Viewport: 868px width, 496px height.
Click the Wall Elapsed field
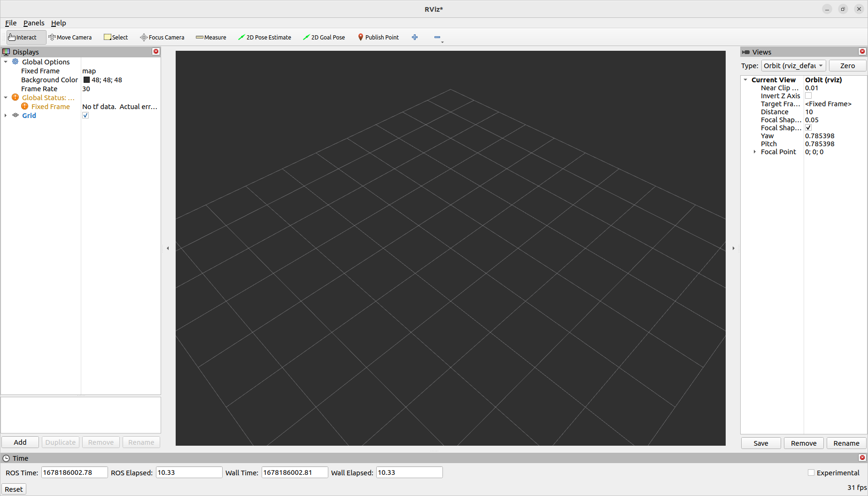pos(410,472)
